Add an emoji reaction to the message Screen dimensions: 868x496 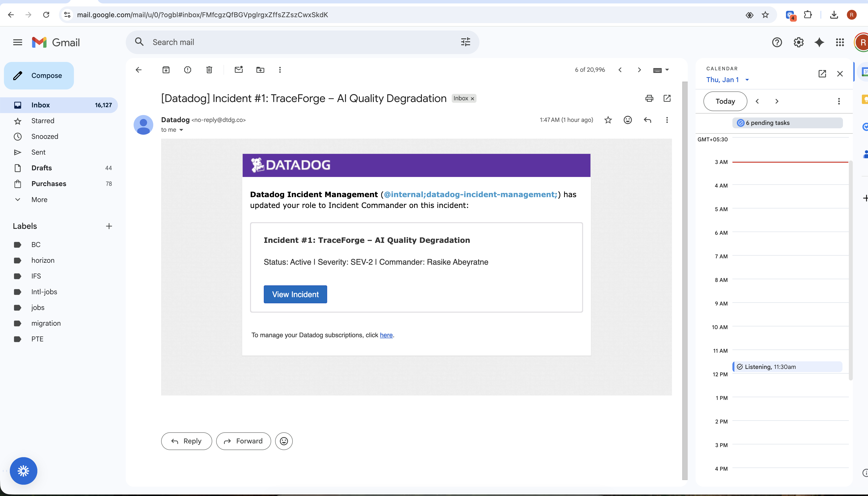coord(628,120)
